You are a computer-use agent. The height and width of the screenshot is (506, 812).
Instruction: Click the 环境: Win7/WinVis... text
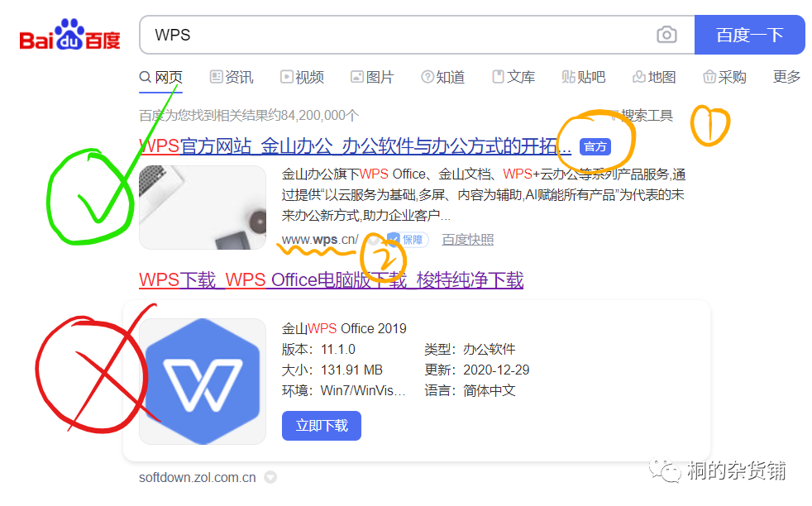tap(344, 390)
